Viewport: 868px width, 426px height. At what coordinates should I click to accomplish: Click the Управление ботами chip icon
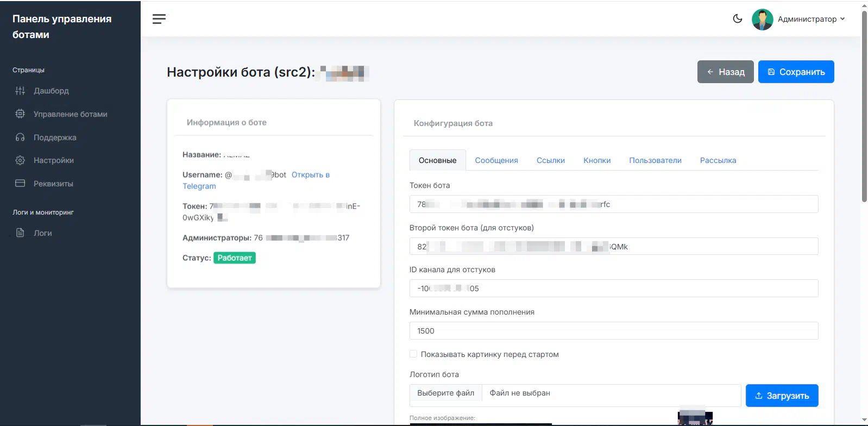tap(20, 114)
